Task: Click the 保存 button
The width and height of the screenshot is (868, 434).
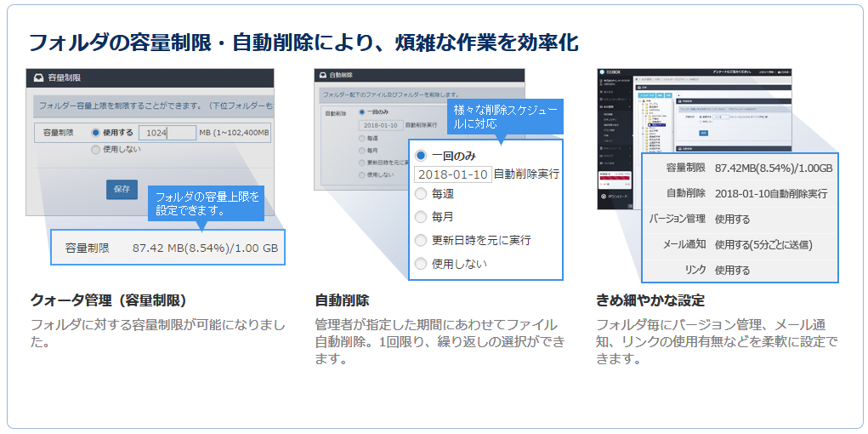Action: (x=122, y=190)
